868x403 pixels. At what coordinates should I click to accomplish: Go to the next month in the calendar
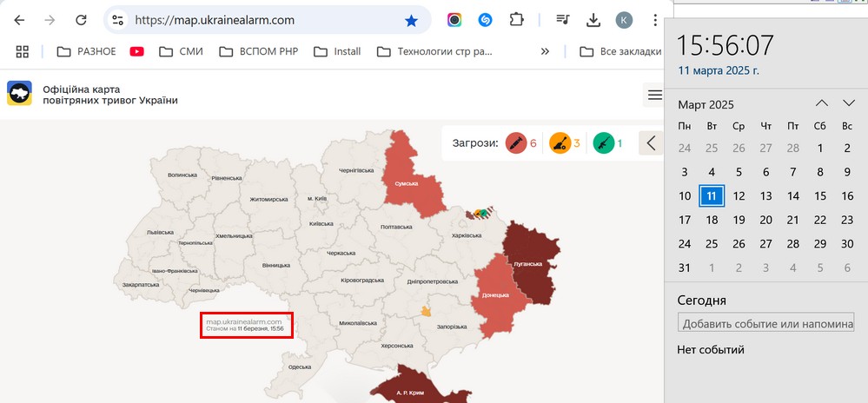click(848, 104)
